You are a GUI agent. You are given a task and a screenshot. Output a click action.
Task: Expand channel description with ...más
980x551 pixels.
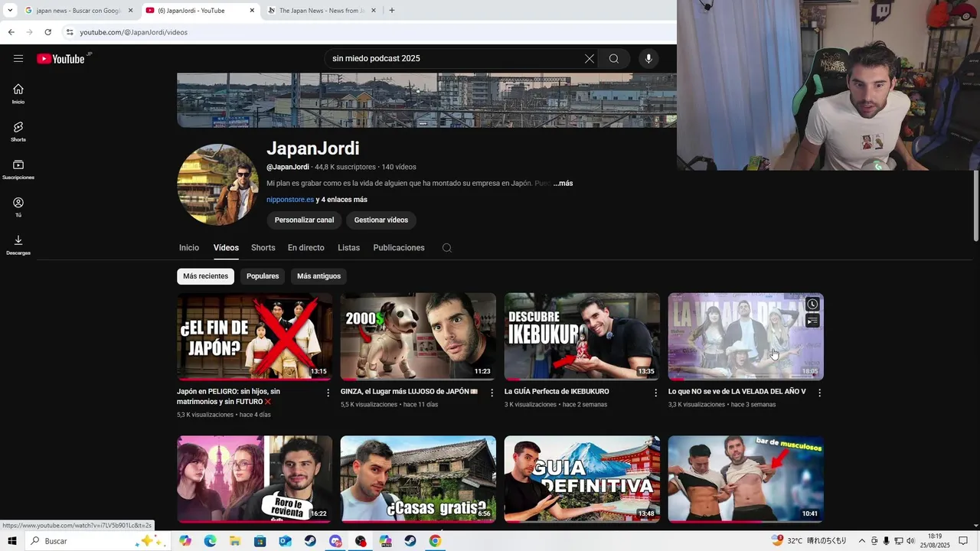(x=563, y=184)
